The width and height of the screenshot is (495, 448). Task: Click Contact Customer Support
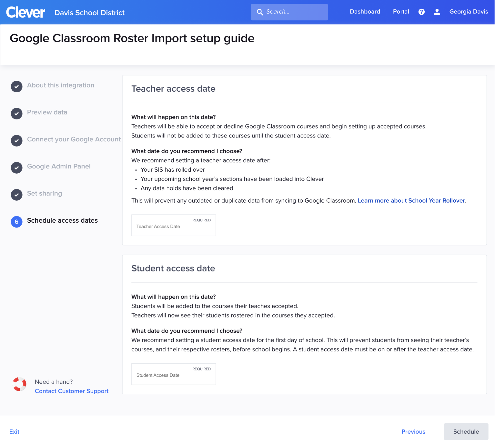[71, 391]
